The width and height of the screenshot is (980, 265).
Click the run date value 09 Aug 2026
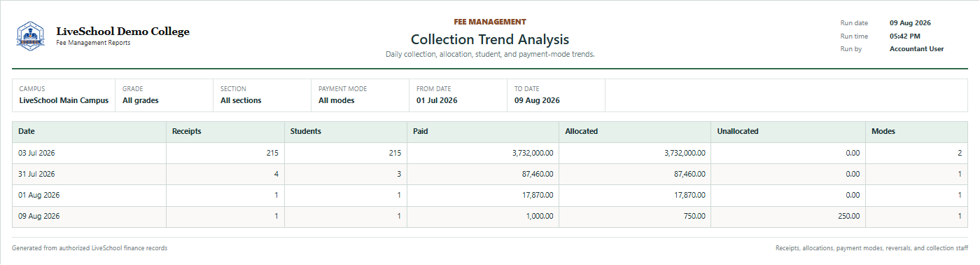(910, 23)
